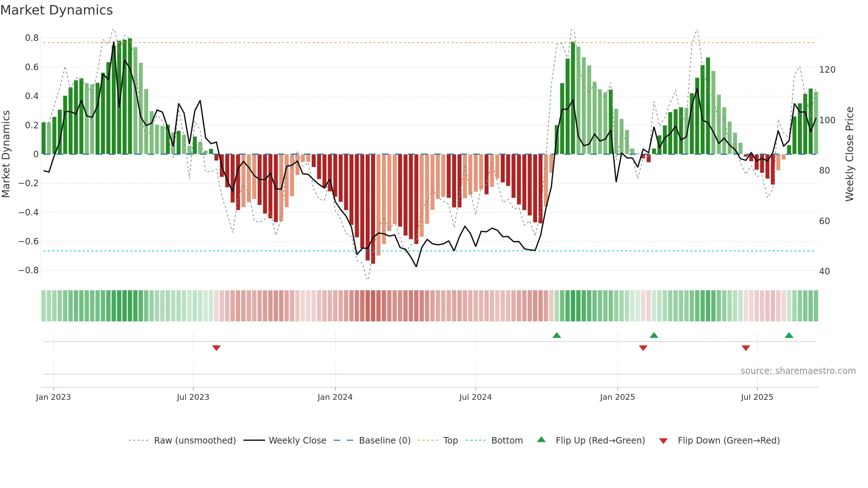This screenshot has height=488, width=868.
Task: Click the Jul 2025 axis label
Action: [x=757, y=397]
